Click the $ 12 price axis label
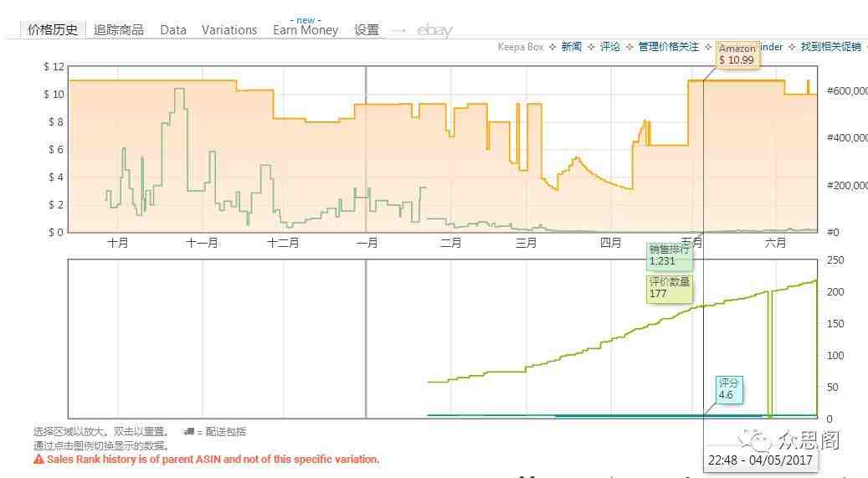Screen dimensions: 868x478 (54, 67)
